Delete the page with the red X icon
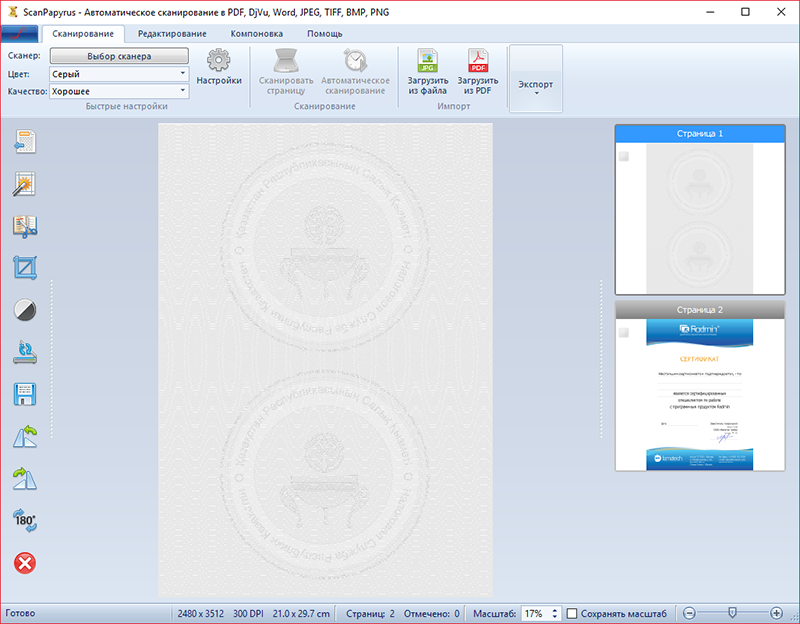This screenshot has width=800, height=624. (x=25, y=563)
